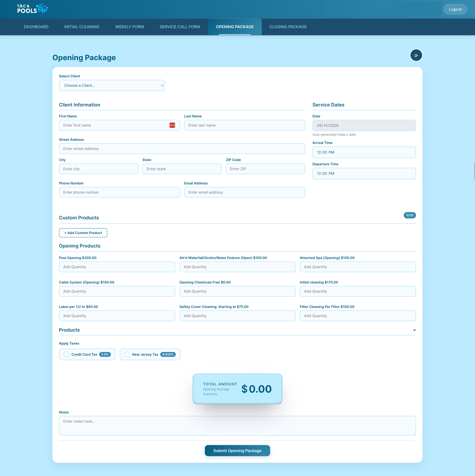Click the $0.00 total amount value
This screenshot has height=476, width=475.
click(x=256, y=389)
